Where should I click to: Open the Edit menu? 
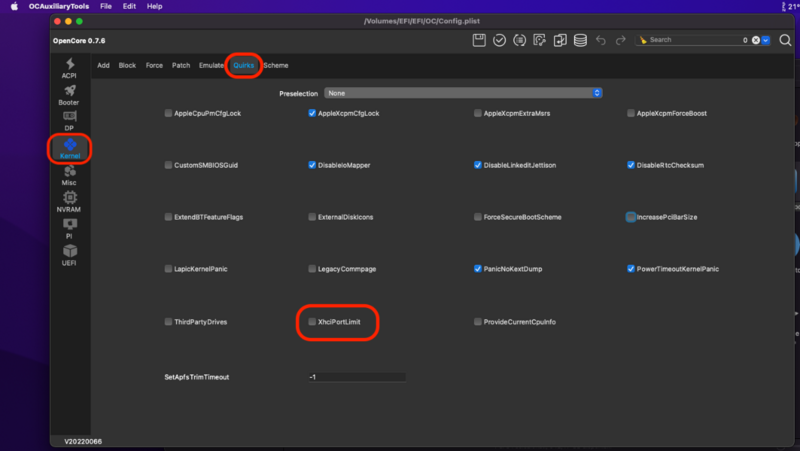click(129, 6)
